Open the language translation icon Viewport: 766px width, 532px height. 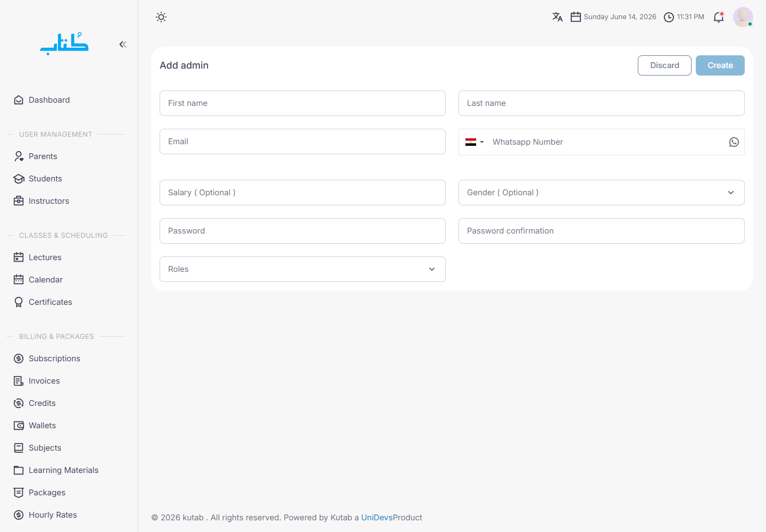tap(557, 17)
